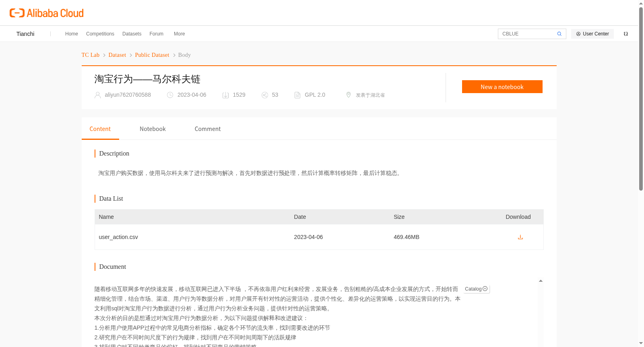644x347 pixels.
Task: Open the Competitions menu item
Action: click(100, 34)
